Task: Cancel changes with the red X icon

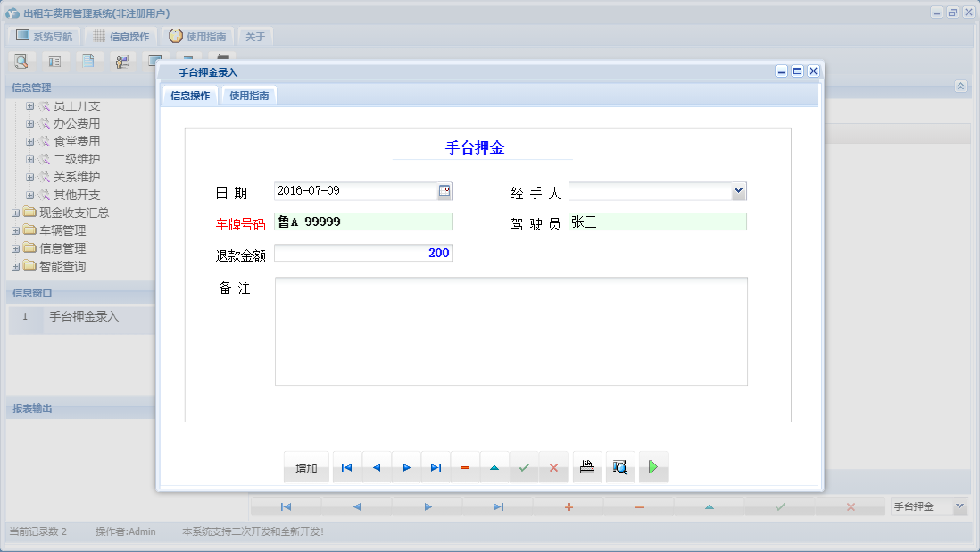Action: pyautogui.click(x=553, y=466)
